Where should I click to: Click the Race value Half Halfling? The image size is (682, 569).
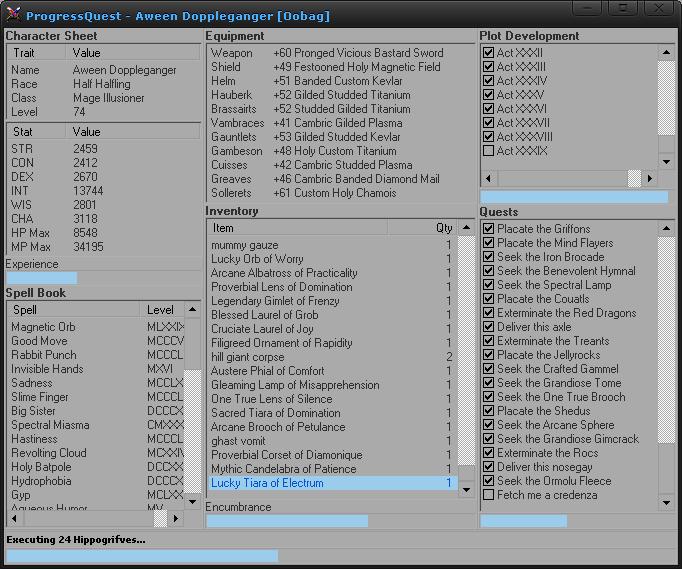(x=101, y=84)
